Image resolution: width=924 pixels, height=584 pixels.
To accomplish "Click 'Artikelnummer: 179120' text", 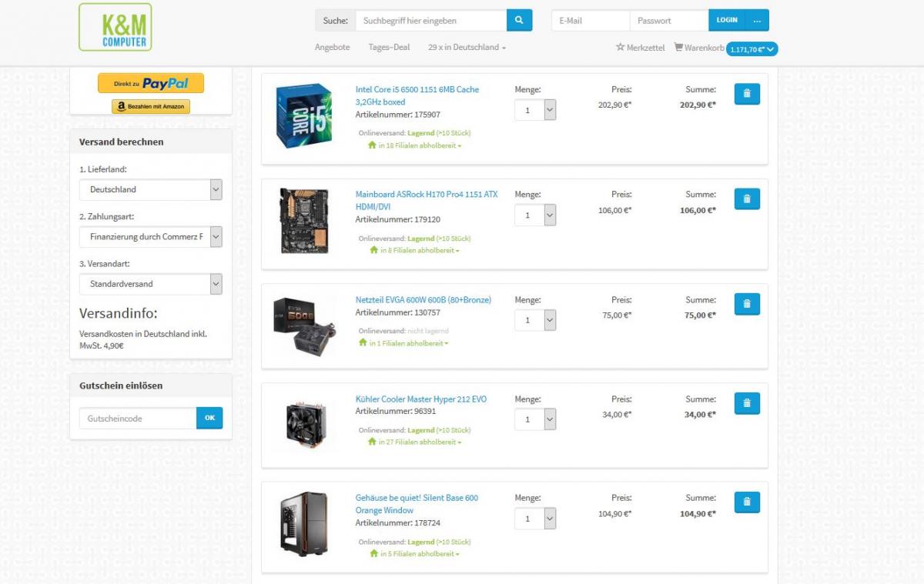I will pyautogui.click(x=398, y=219).
